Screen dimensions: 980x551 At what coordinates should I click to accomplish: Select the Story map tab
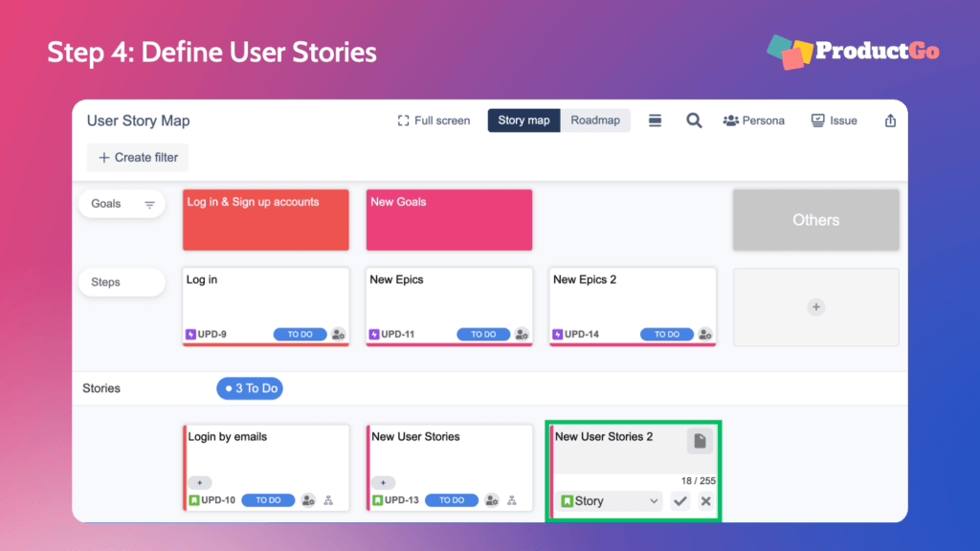(523, 121)
